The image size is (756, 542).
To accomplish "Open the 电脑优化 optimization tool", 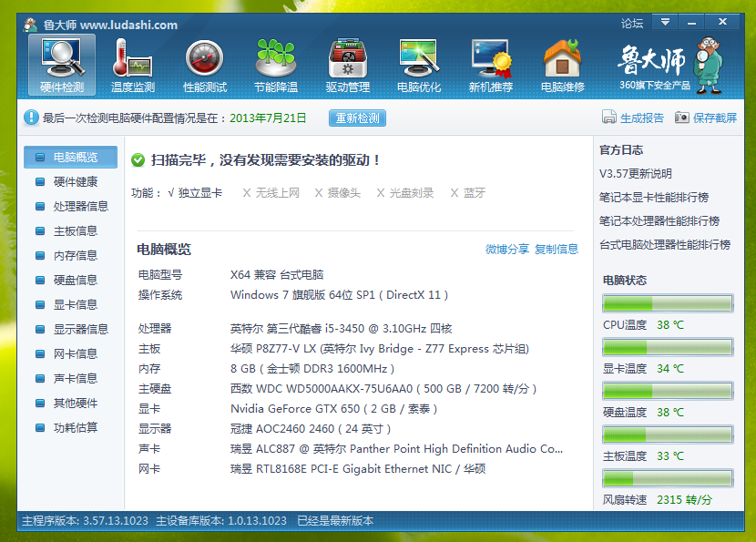I will [418, 65].
